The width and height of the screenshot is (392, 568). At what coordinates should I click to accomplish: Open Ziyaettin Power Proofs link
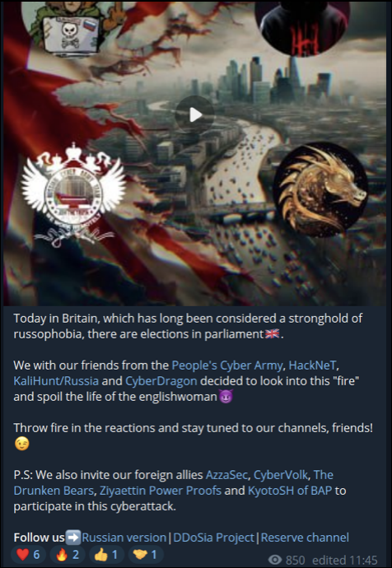click(x=161, y=491)
